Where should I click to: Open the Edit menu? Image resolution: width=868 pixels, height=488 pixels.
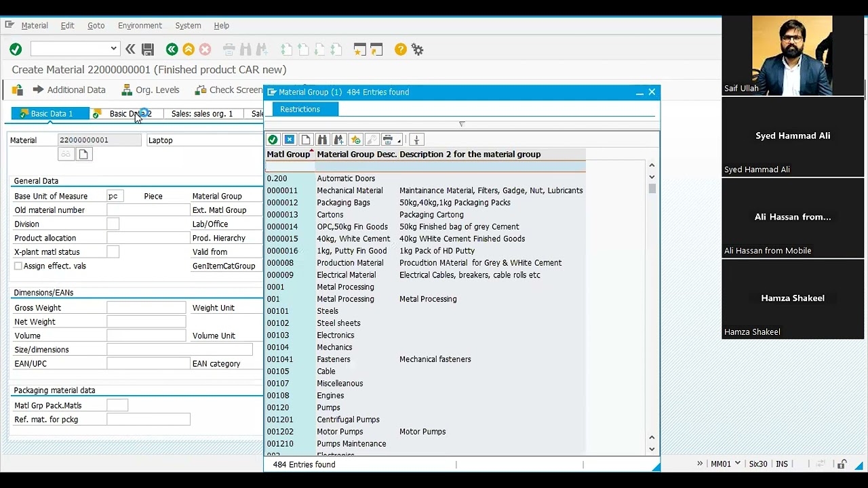68,26
